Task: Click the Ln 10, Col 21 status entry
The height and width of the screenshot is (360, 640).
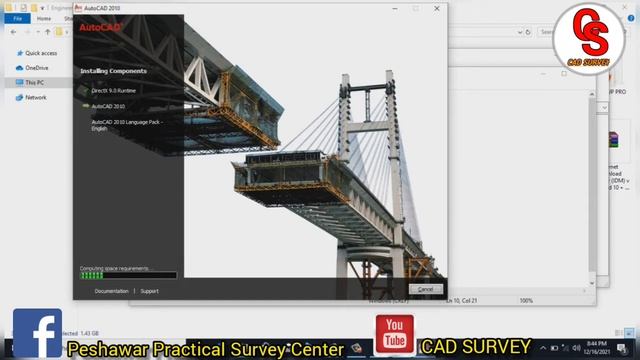Action: (461, 300)
